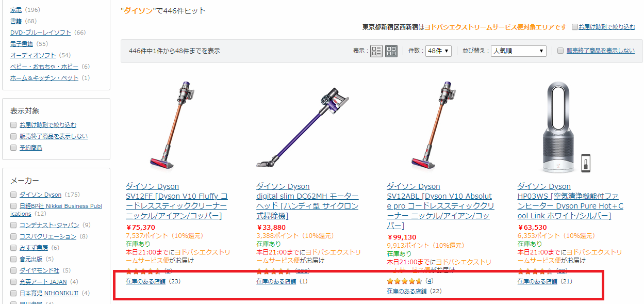Select the オーディオソフト category
The width and height of the screenshot is (644, 304).
point(33,55)
